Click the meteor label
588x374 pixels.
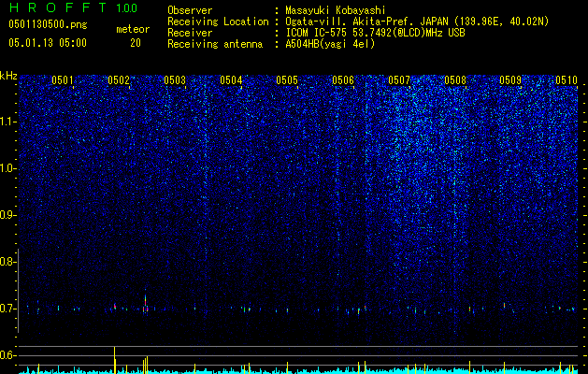[133, 29]
